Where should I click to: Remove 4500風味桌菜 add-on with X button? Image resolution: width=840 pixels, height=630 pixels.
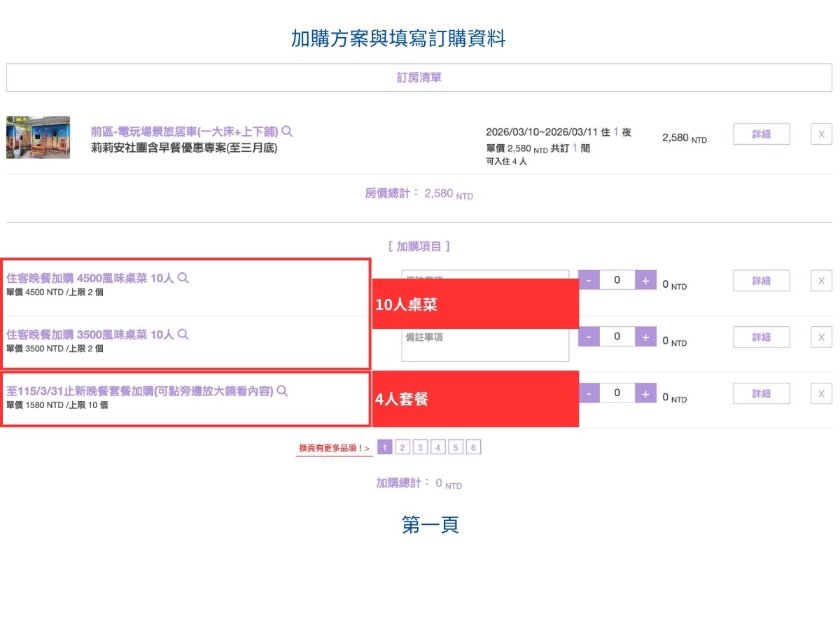pyautogui.click(x=821, y=281)
